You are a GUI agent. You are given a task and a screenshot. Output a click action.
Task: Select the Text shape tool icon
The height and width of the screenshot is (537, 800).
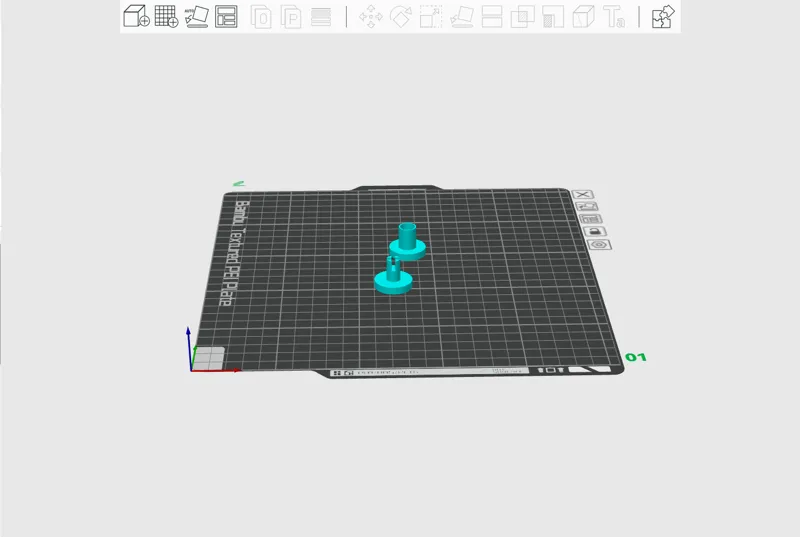tap(614, 17)
